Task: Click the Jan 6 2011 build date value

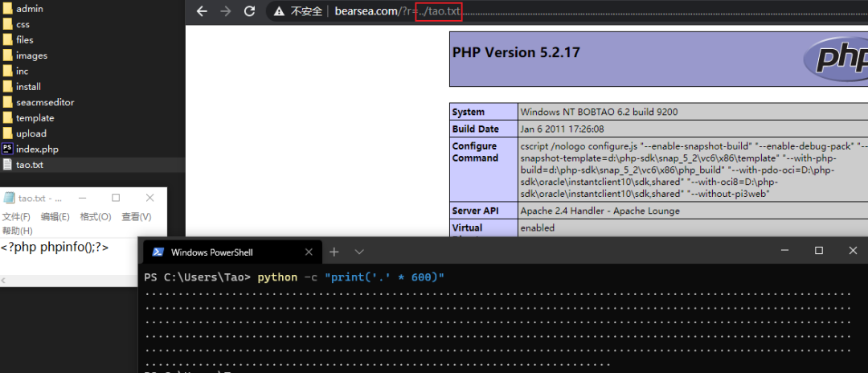Action: tap(562, 129)
